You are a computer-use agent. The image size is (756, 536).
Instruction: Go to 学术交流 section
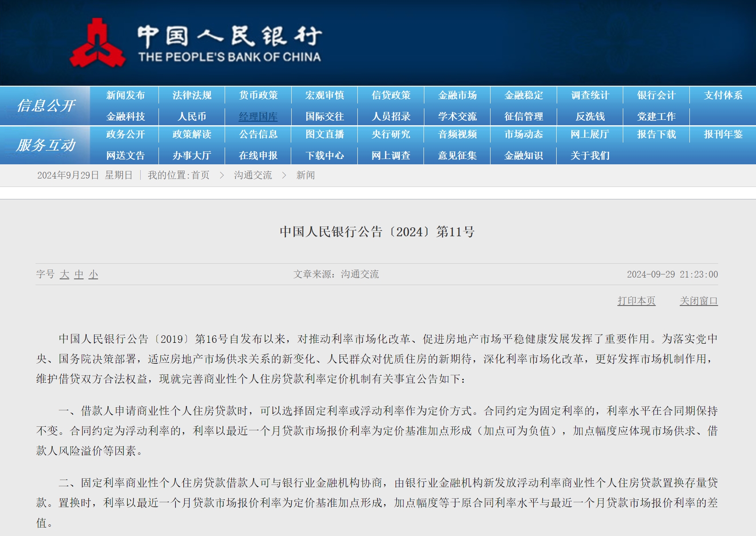pyautogui.click(x=457, y=117)
